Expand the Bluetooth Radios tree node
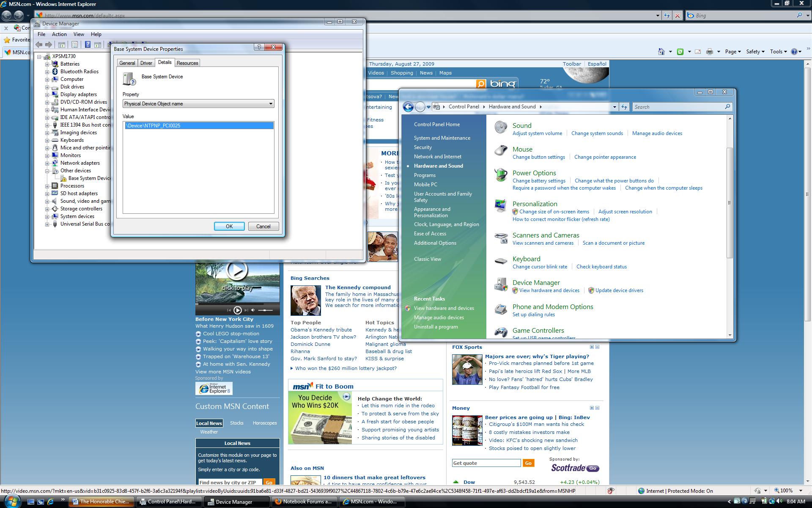The width and height of the screenshot is (812, 508). (47, 72)
